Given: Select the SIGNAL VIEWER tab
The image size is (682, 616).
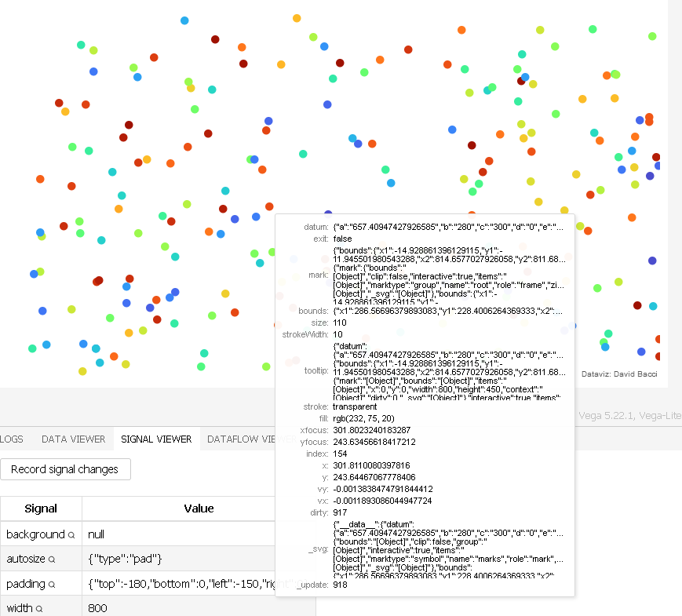Looking at the screenshot, I should (156, 439).
